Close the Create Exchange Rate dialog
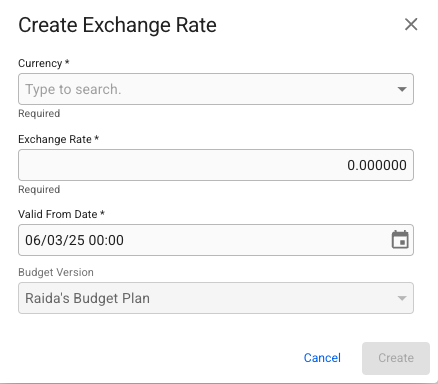The height and width of the screenshot is (384, 438). [411, 24]
